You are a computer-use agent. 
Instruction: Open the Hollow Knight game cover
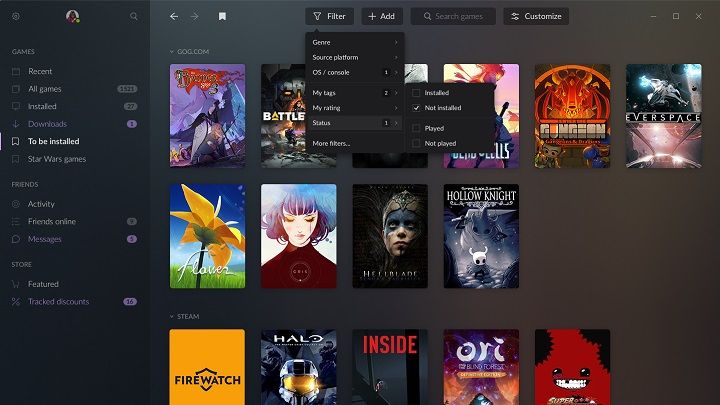481,236
